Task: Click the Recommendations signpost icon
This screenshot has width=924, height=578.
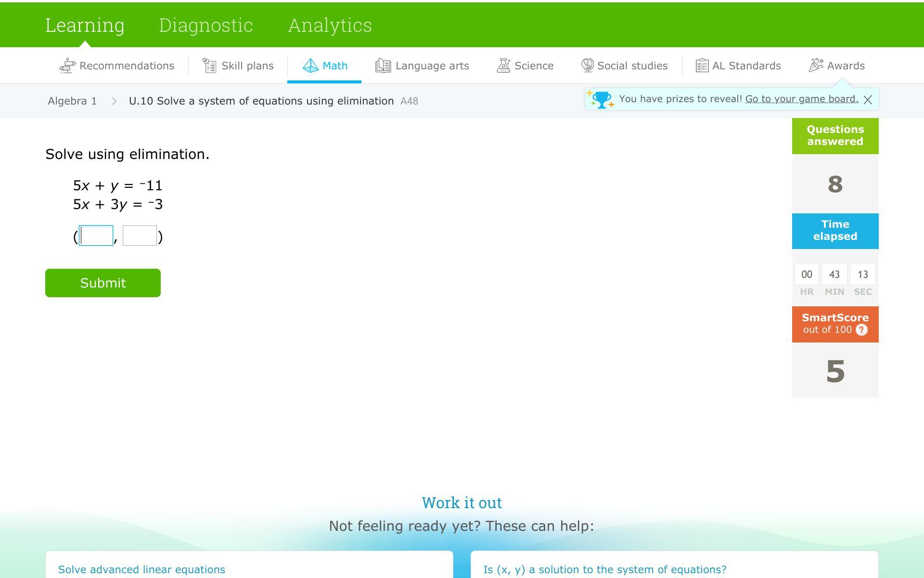Action: pos(67,66)
